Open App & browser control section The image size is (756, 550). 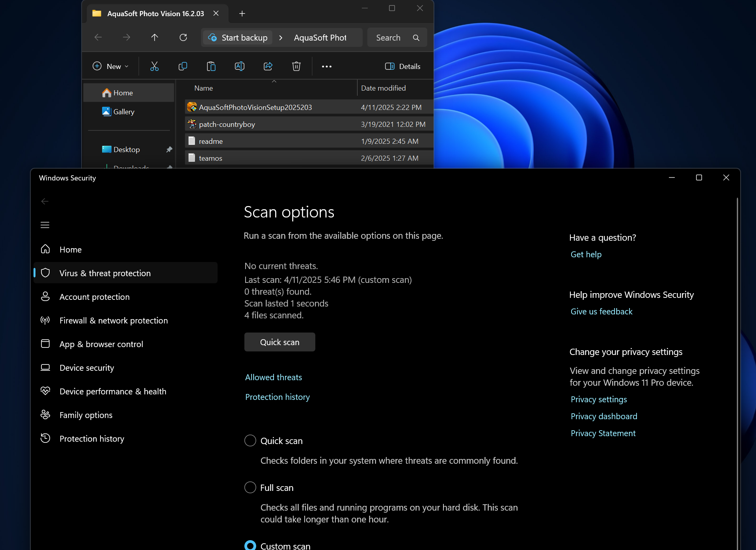(x=126, y=344)
